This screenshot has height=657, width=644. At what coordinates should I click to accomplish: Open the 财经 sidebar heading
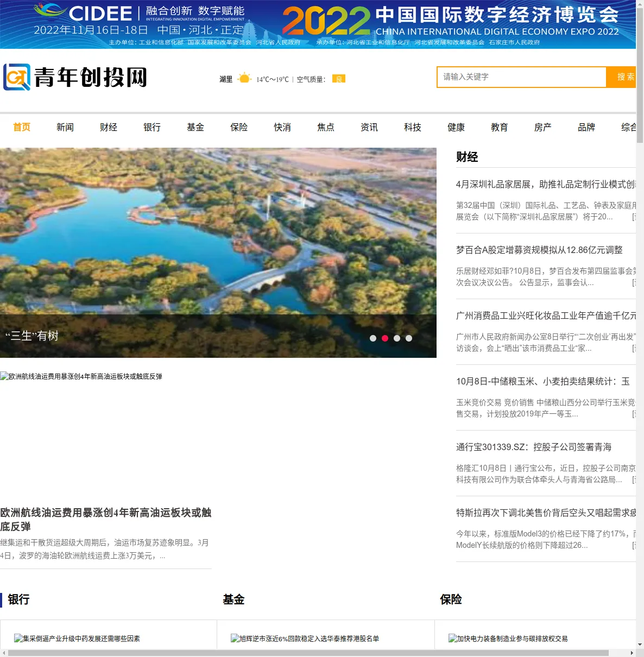tap(467, 157)
